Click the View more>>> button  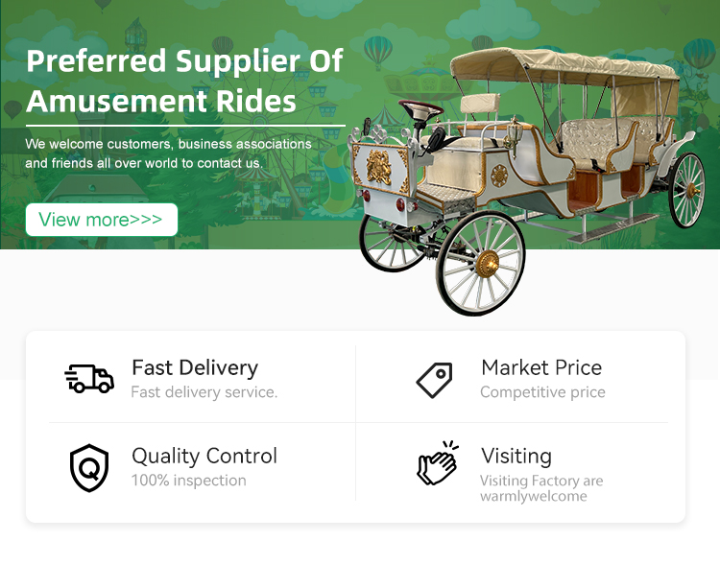(x=102, y=220)
